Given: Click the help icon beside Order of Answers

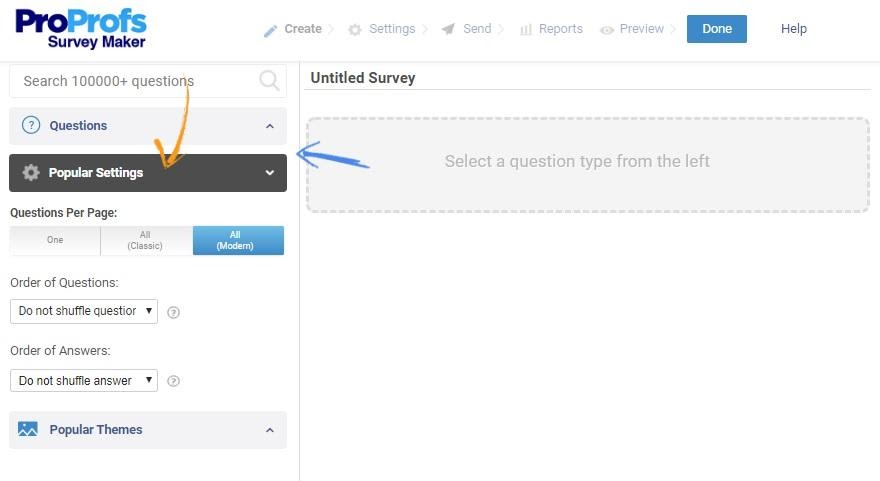Looking at the screenshot, I should click(173, 381).
